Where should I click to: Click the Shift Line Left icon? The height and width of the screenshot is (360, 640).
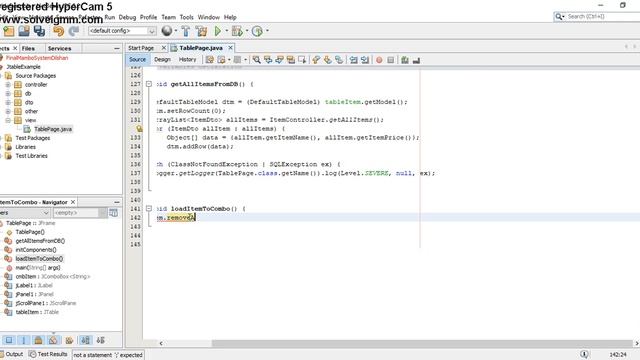point(353,60)
